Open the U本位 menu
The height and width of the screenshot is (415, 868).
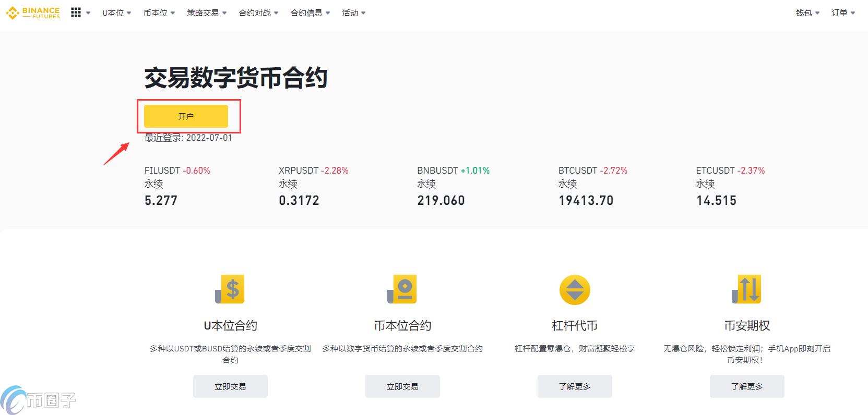[117, 13]
